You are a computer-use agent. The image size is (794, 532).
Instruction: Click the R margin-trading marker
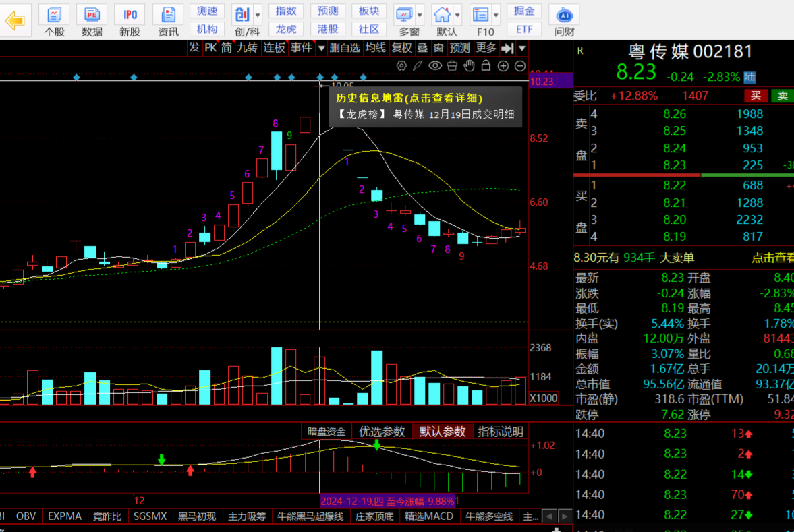pyautogui.click(x=580, y=51)
